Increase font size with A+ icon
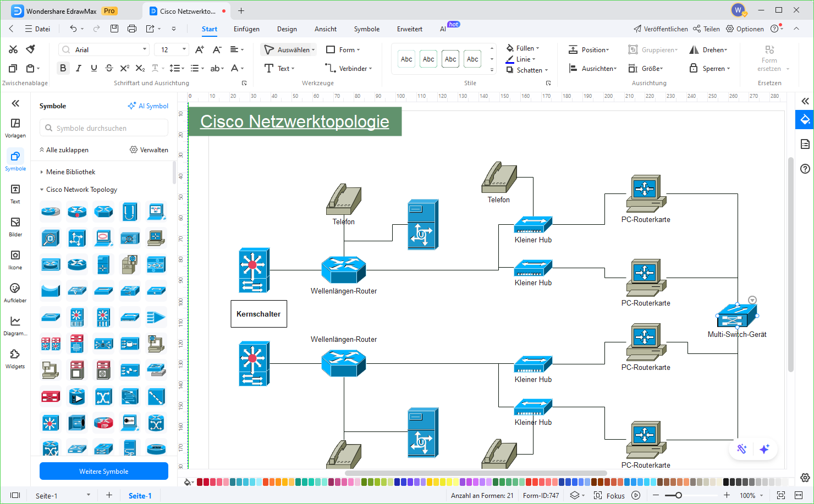This screenshot has width=814, height=504. [x=200, y=49]
